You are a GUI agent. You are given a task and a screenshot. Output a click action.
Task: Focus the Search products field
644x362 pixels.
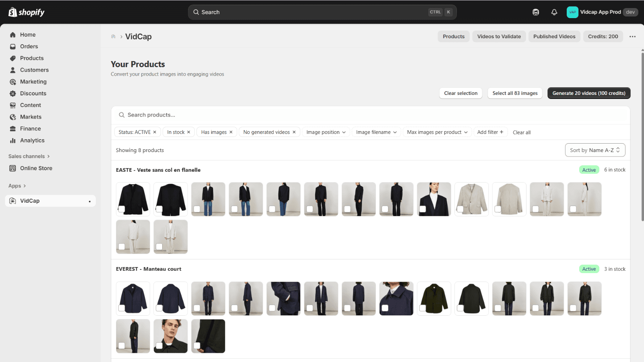pyautogui.click(x=370, y=115)
